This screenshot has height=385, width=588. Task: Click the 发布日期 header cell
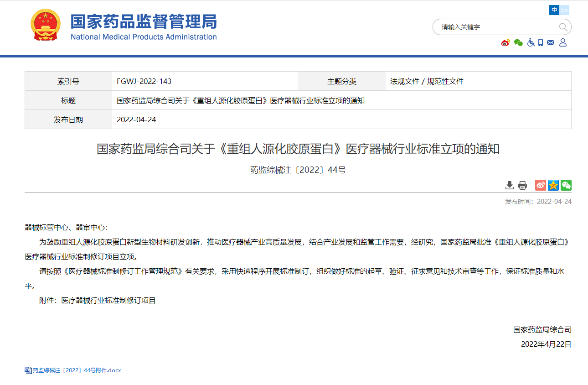68,120
